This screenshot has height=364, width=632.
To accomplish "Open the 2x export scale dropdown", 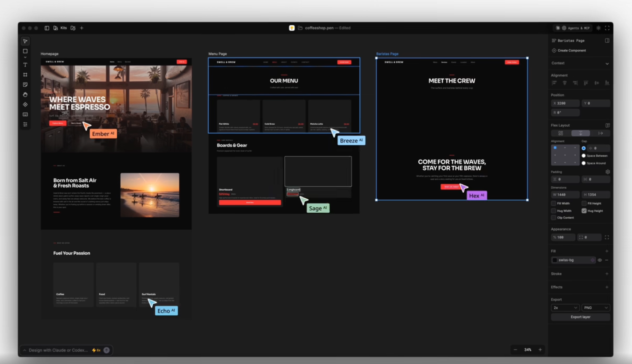I will point(565,308).
